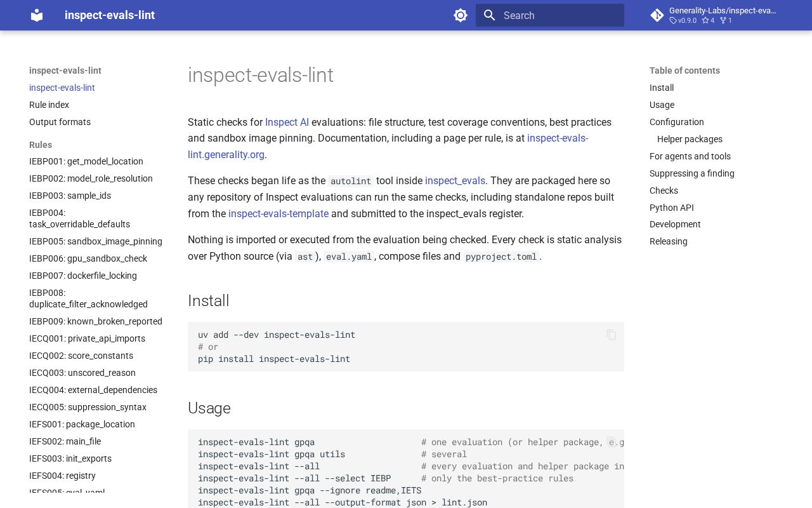The image size is (812, 508).
Task: Open rule IEBP002: model_role_resolution
Action: (91, 178)
